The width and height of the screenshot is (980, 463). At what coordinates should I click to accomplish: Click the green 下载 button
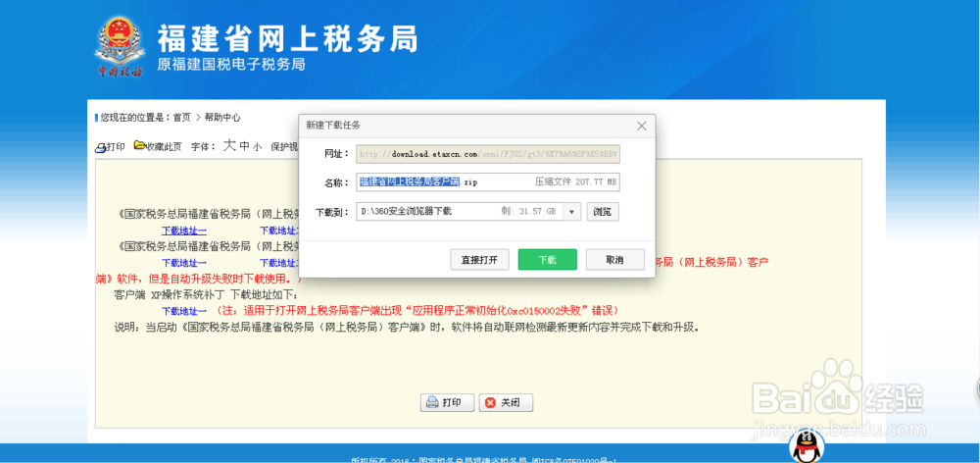coord(547,260)
